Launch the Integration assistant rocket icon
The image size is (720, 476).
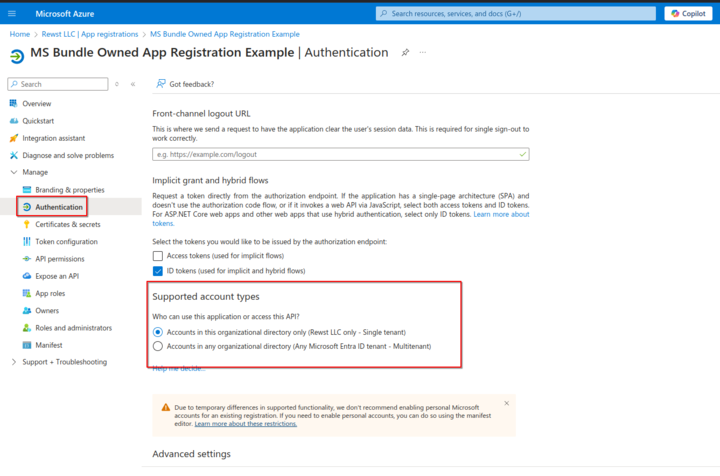13,138
